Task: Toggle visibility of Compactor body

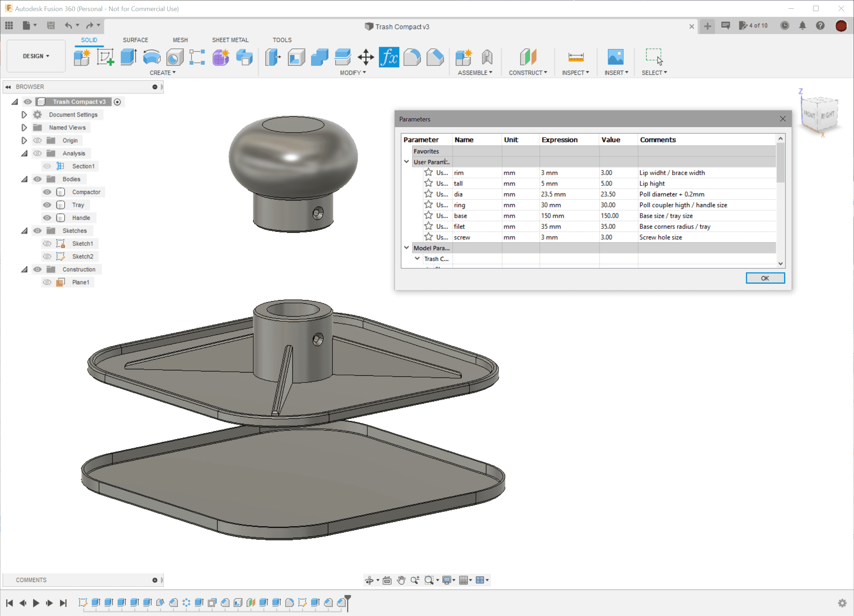Action: coord(47,192)
